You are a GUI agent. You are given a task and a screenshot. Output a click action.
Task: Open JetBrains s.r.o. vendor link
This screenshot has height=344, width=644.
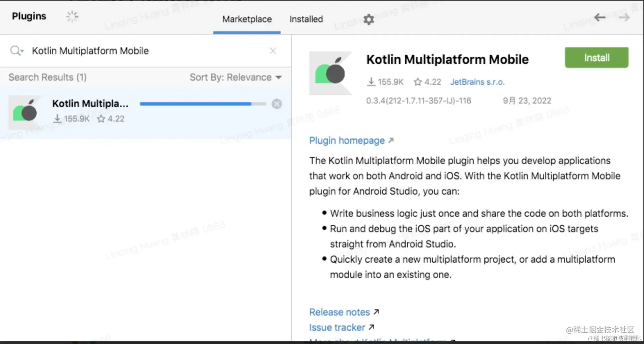tap(477, 82)
